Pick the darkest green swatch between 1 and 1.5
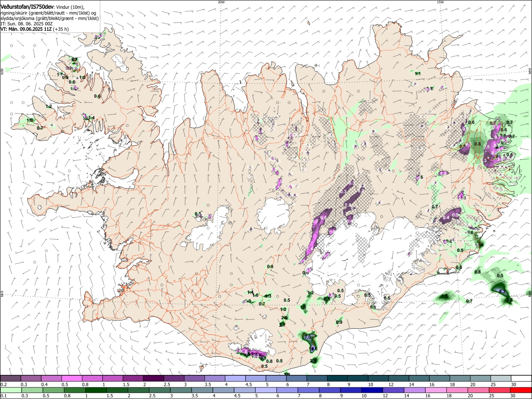 pyautogui.click(x=96, y=390)
